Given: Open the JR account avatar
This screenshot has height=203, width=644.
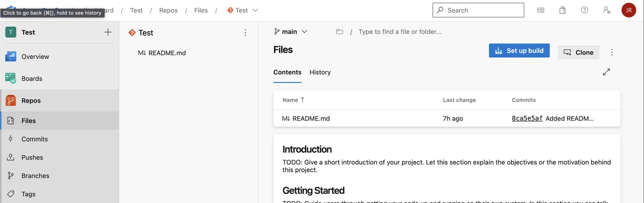Looking at the screenshot, I should [629, 10].
